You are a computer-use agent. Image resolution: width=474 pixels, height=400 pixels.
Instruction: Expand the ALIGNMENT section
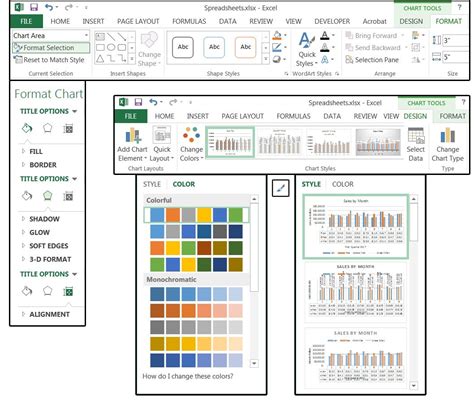46,314
